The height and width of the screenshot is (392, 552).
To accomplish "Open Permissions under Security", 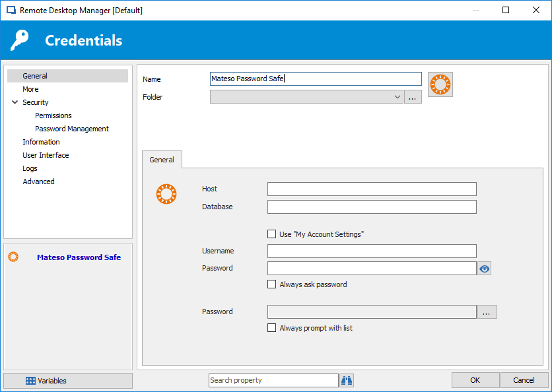I will click(x=53, y=115).
